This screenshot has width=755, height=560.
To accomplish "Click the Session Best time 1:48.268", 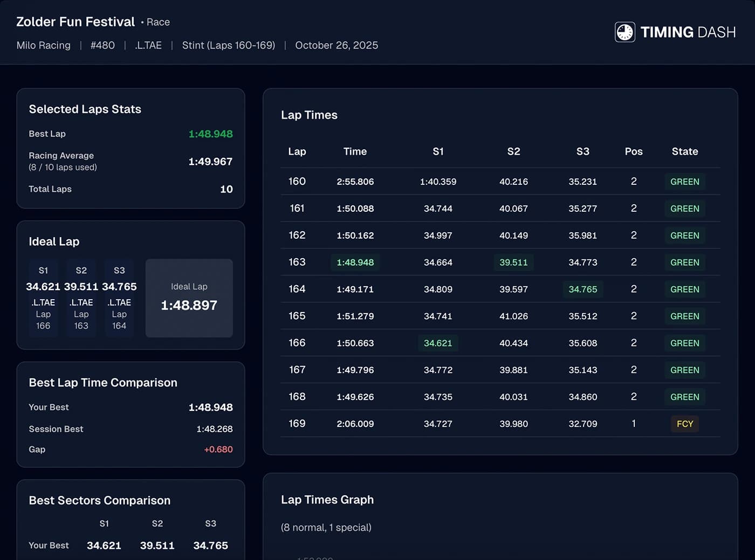I will [x=214, y=429].
